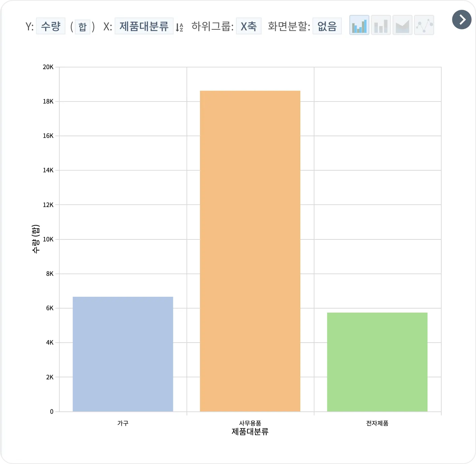Image resolution: width=476 pixels, height=464 pixels.
Task: Click the 18K y-axis tick label
Action: coord(48,101)
